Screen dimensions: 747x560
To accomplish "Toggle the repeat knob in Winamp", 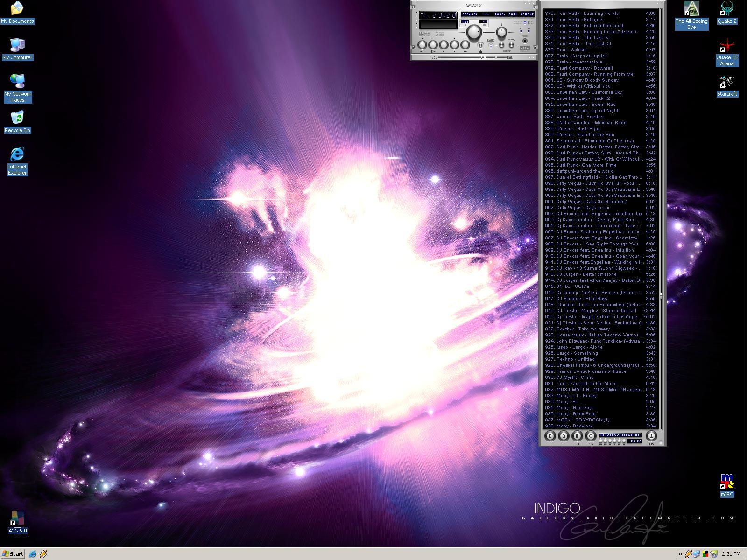I will click(511, 45).
